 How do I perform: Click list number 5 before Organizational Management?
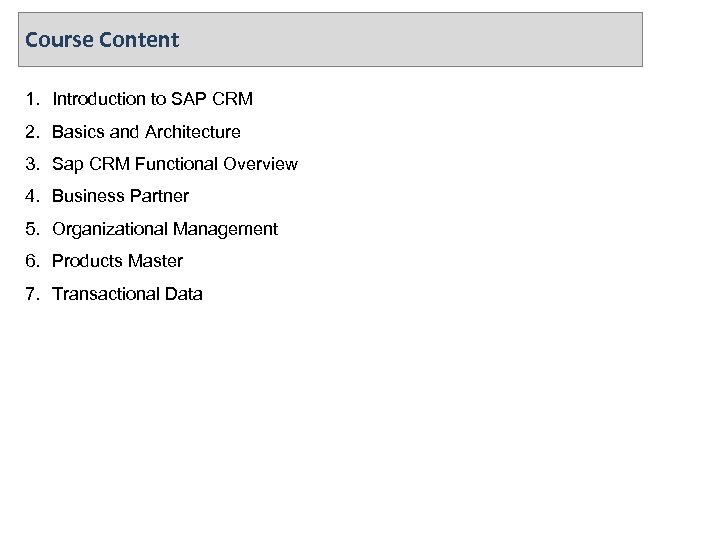click(x=33, y=229)
